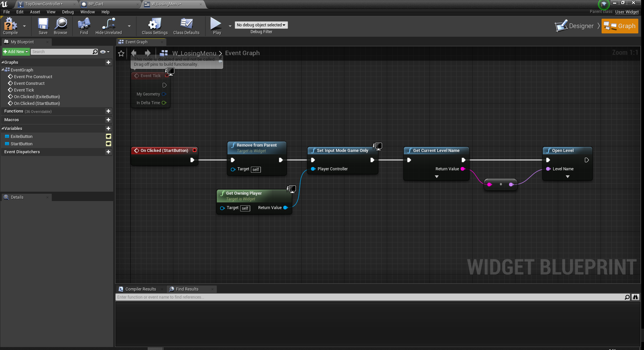Screen dimensions: 644x350
Task: Switch to Graph mode
Action: pyautogui.click(x=620, y=26)
